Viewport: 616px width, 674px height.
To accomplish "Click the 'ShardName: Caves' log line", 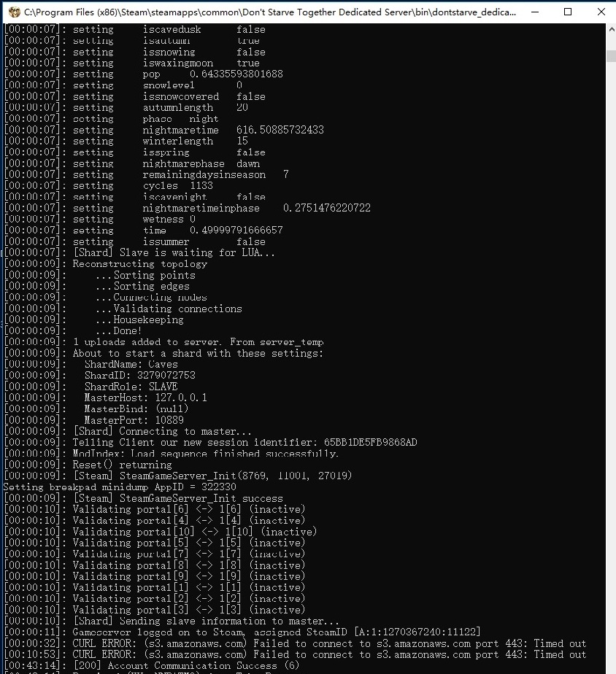I will click(x=131, y=364).
